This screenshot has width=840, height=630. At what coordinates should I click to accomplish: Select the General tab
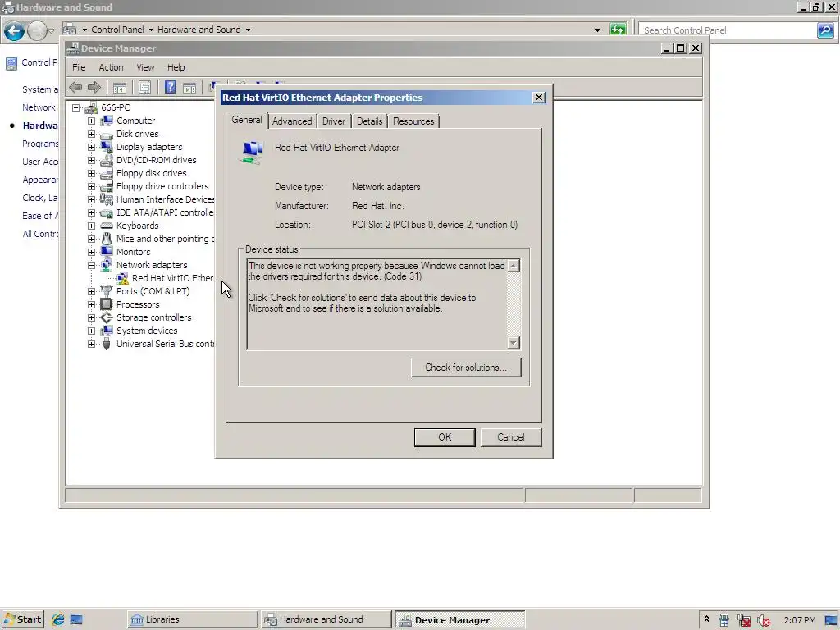247,120
